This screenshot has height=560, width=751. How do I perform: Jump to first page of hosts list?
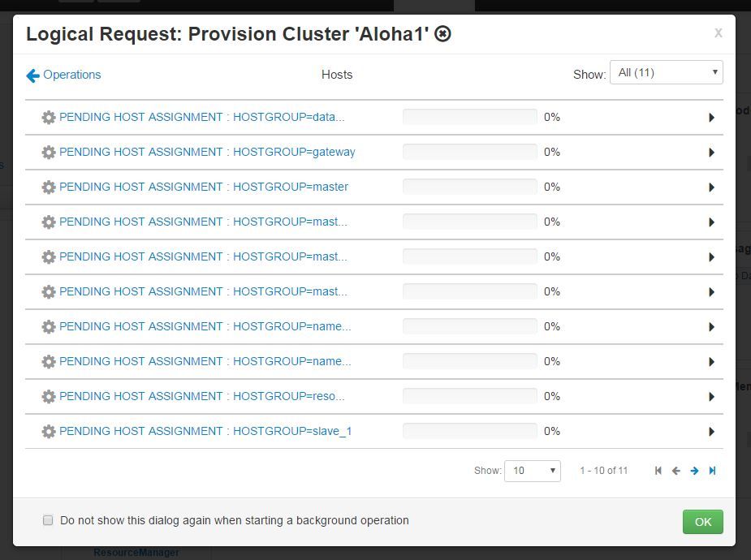[658, 471]
